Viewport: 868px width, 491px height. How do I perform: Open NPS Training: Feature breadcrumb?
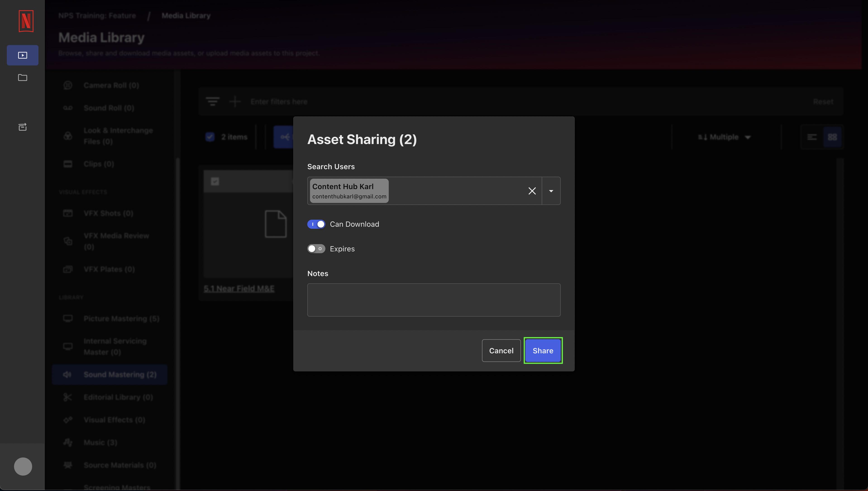tap(97, 15)
